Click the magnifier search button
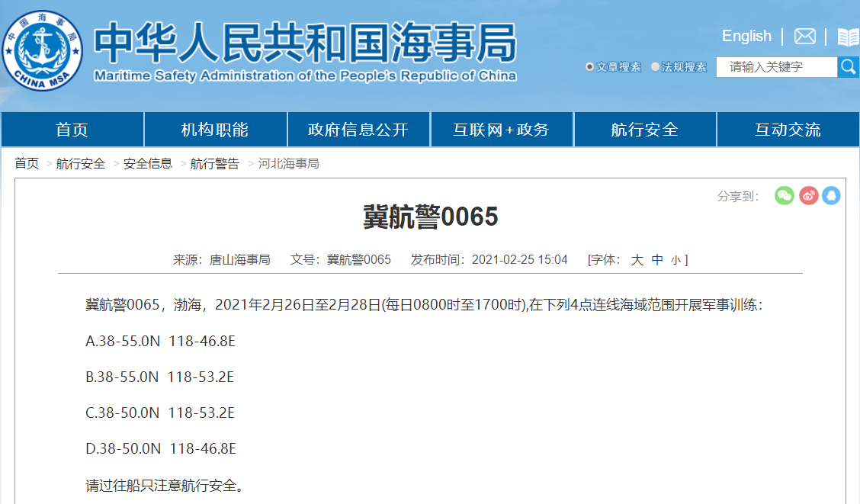The image size is (860, 504). 849,67
